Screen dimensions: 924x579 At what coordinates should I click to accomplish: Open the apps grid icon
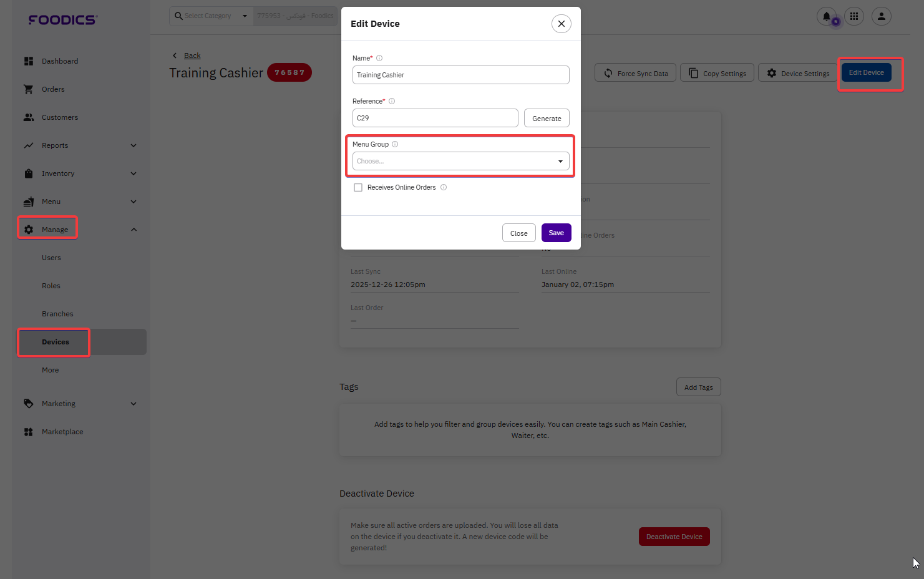[x=854, y=17]
